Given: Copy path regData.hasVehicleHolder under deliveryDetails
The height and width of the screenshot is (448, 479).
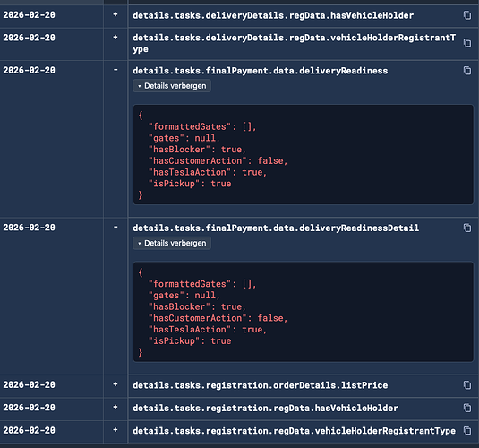Looking at the screenshot, I should point(467,15).
